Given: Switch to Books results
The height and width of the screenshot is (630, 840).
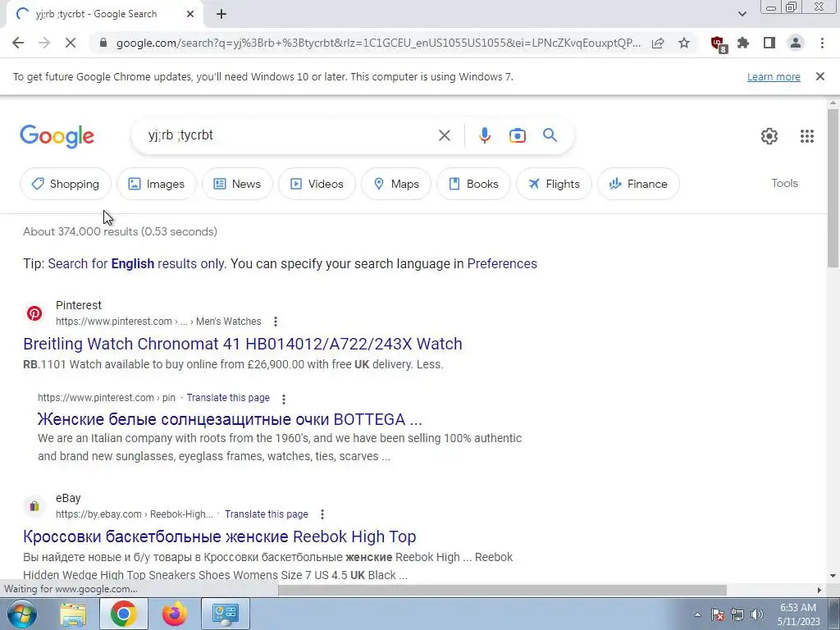Looking at the screenshot, I should click(x=473, y=184).
